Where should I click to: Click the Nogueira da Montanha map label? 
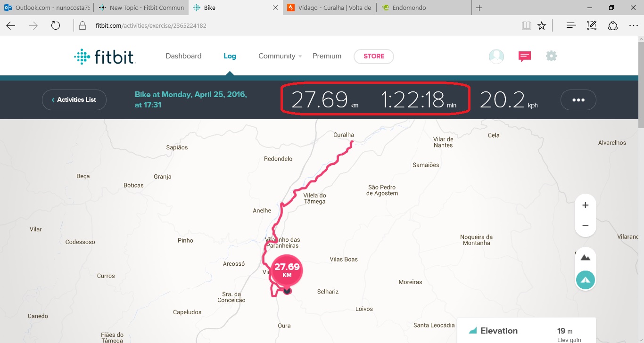476,240
